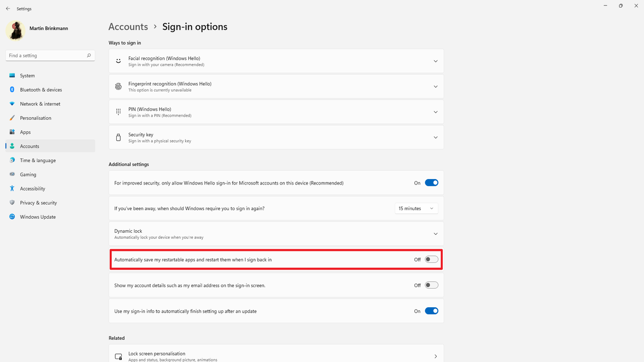Open the Windows Update icon
The width and height of the screenshot is (644, 362).
pos(12,217)
